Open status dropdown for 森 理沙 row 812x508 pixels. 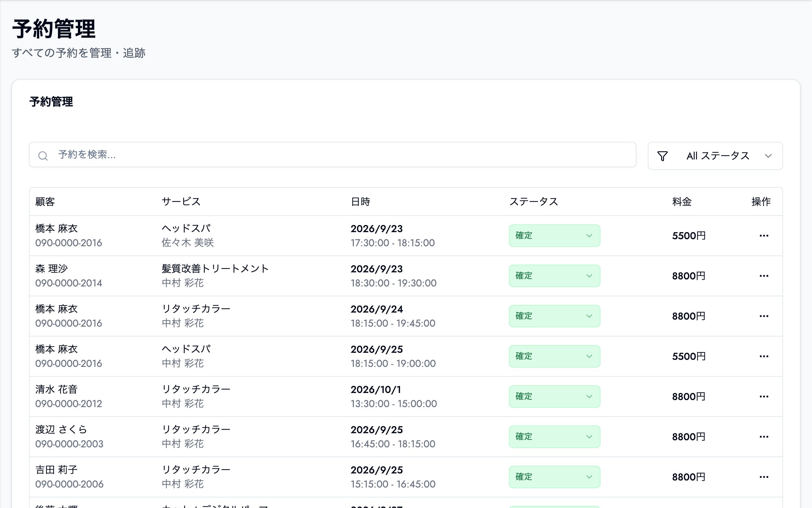pos(554,276)
